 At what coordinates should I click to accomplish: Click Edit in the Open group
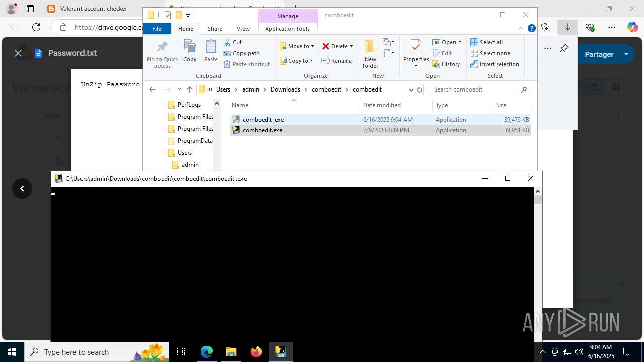[442, 53]
